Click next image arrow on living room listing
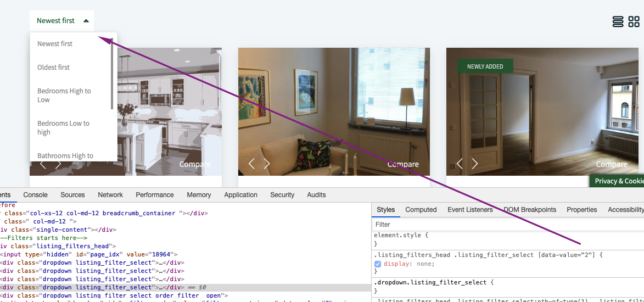This screenshot has height=302, width=644. (x=267, y=164)
